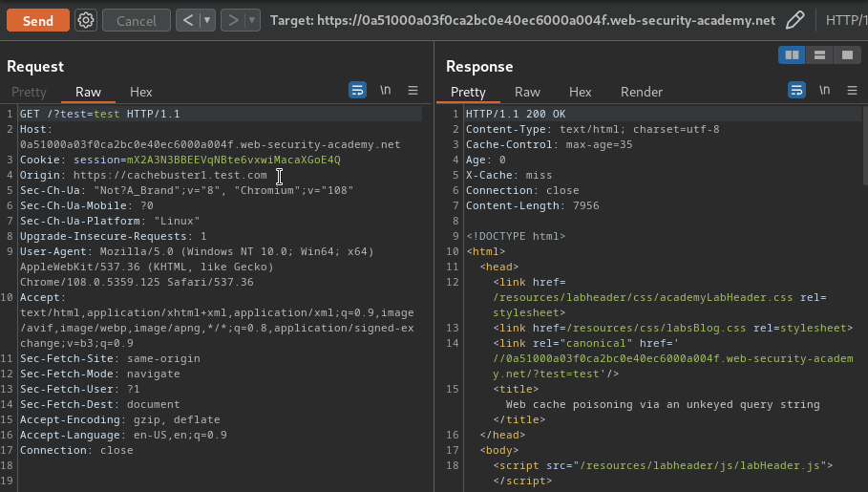Click the Sec-Ch-Ua-Platform: "Linux" header

pyautogui.click(x=110, y=221)
